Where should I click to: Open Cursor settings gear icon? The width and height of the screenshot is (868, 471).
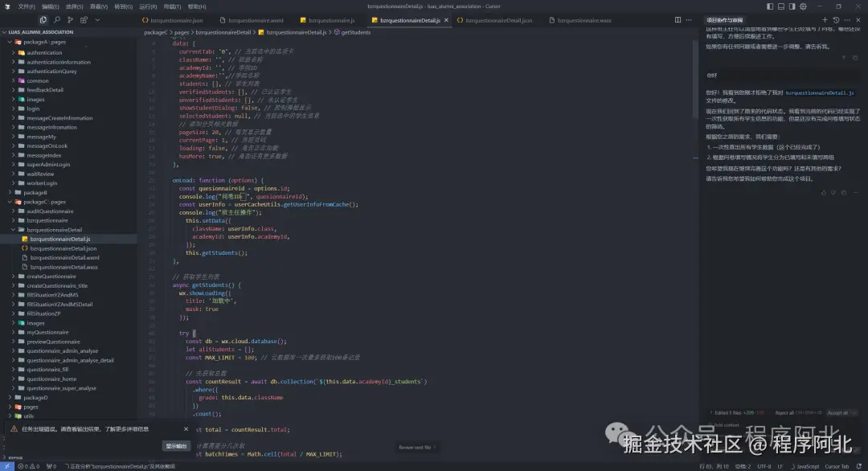pyautogui.click(x=803, y=6)
